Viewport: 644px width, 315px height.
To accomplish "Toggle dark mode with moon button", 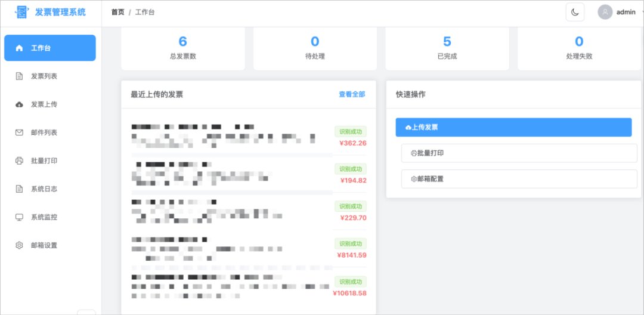I will coord(575,12).
